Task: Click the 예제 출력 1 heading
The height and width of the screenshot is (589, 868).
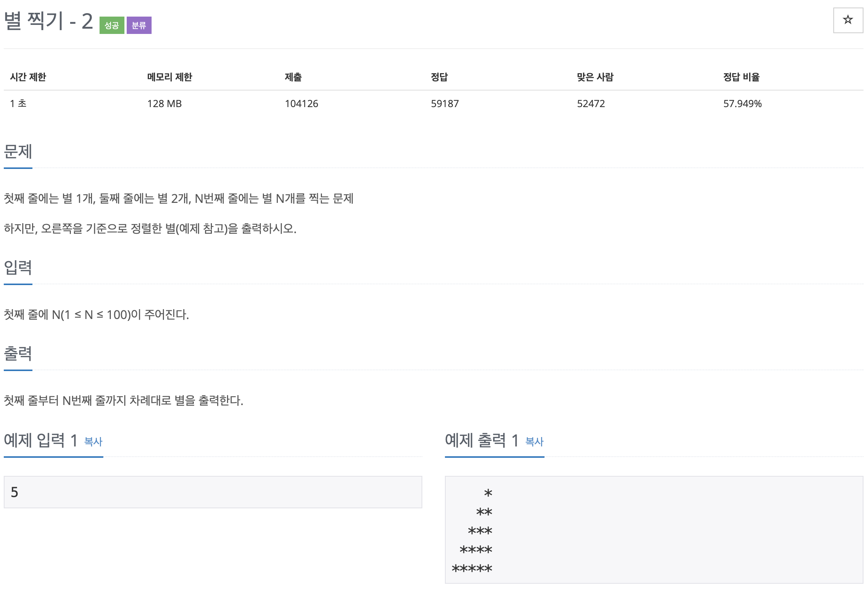Action: pos(482,440)
